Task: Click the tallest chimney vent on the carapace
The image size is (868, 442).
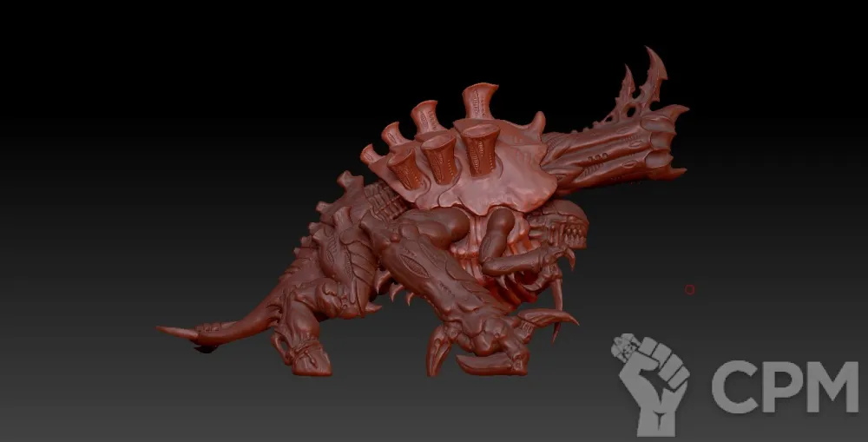Action: tap(479, 100)
